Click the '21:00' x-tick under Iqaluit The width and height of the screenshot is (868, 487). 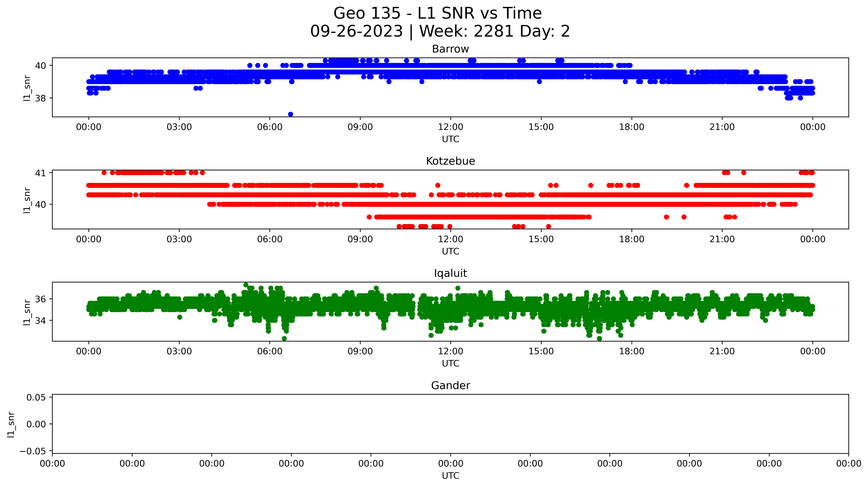722,351
